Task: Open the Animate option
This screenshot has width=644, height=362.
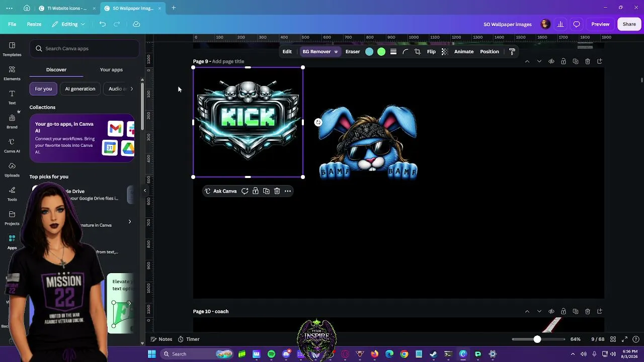Action: (x=464, y=52)
